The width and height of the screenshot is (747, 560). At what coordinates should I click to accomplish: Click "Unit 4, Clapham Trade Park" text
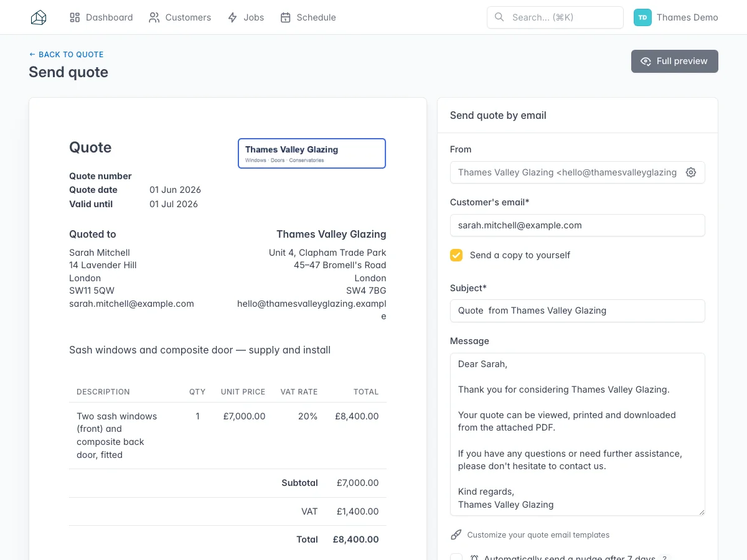(x=327, y=253)
